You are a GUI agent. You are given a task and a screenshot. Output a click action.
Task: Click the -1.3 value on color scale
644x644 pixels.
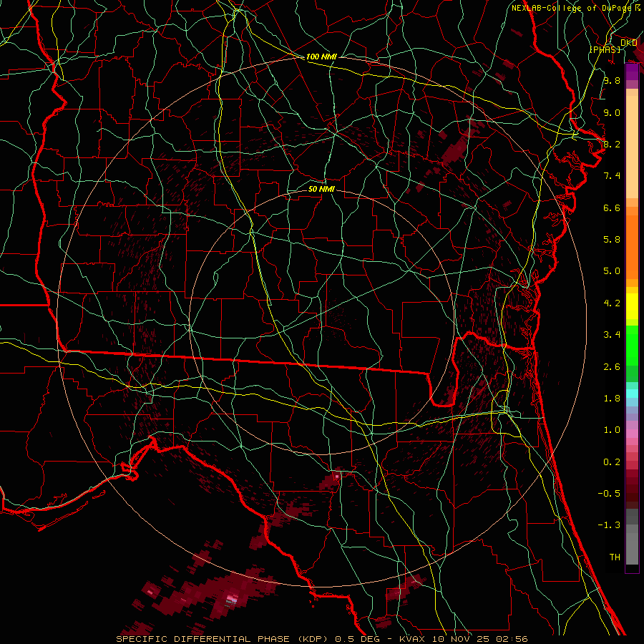tap(609, 525)
